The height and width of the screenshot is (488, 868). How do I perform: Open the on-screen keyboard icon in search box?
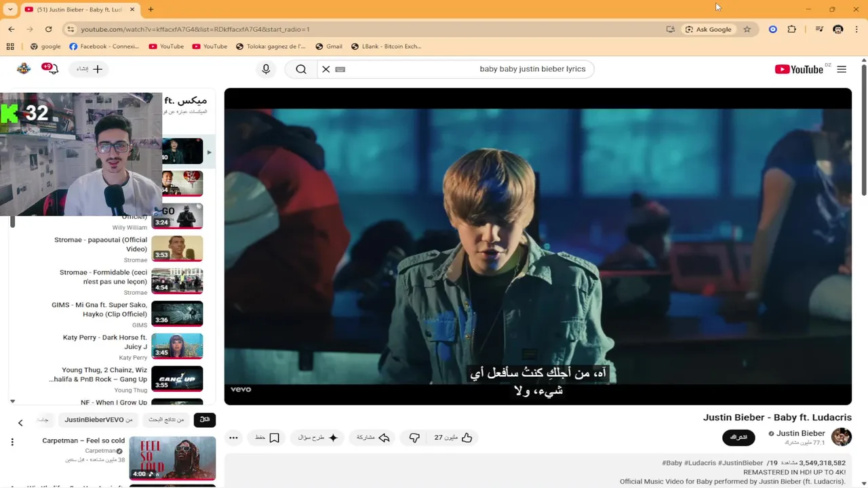coord(340,69)
